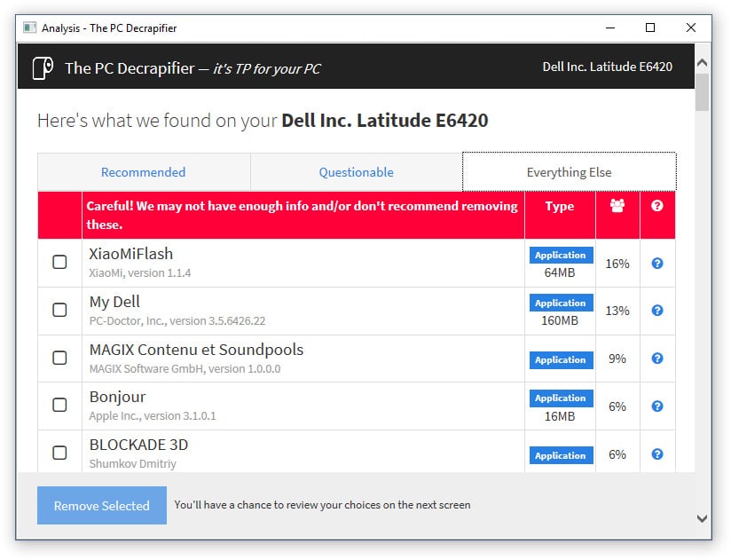Click the Dell Inc. Latitude E6420 header label
Screen dimensions: 731x560
[607, 67]
